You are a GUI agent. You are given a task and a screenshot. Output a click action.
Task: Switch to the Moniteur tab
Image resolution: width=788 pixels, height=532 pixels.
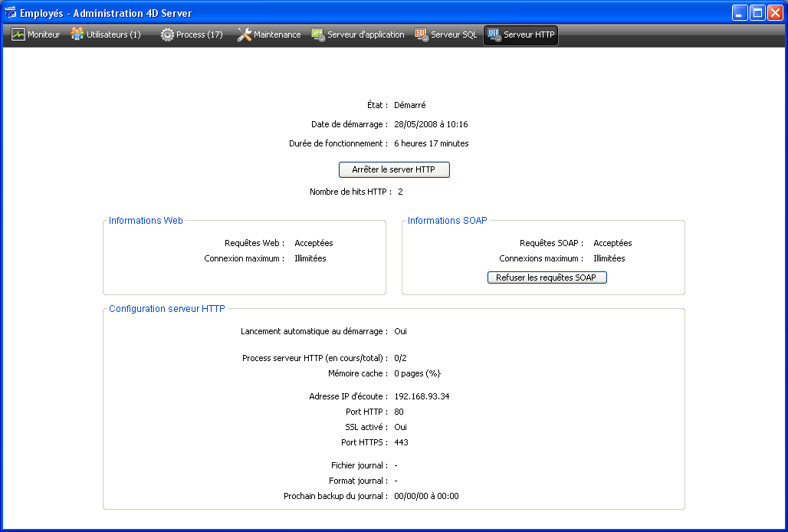pyautogui.click(x=36, y=34)
